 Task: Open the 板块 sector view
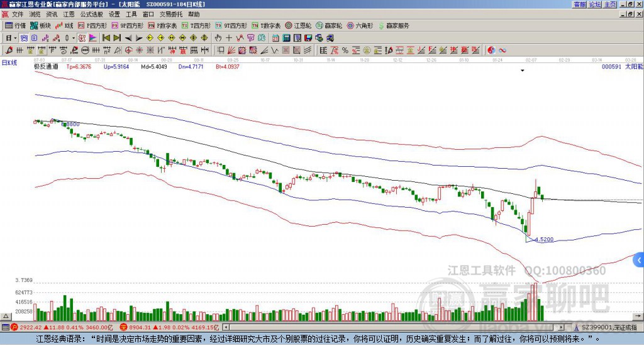click(x=41, y=25)
